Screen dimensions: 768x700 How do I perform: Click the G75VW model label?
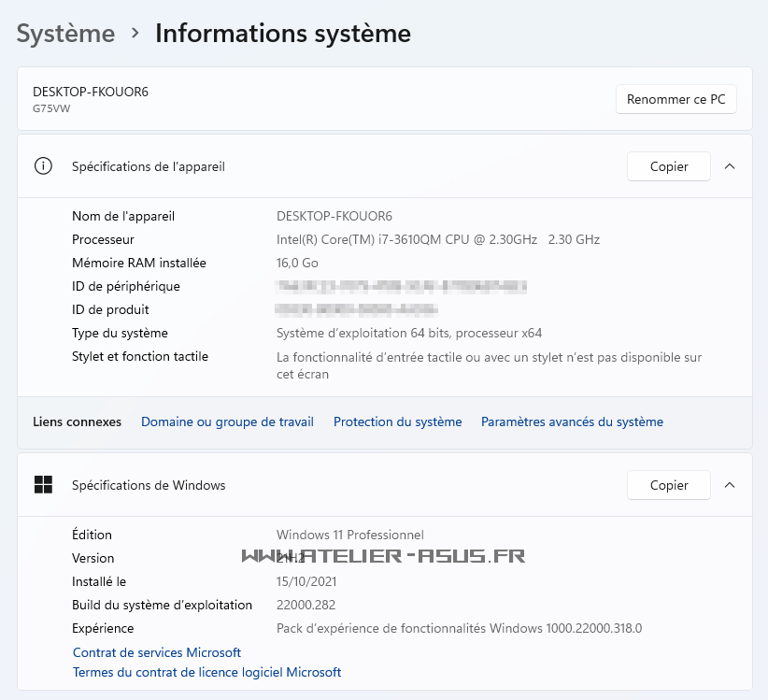[x=51, y=108]
